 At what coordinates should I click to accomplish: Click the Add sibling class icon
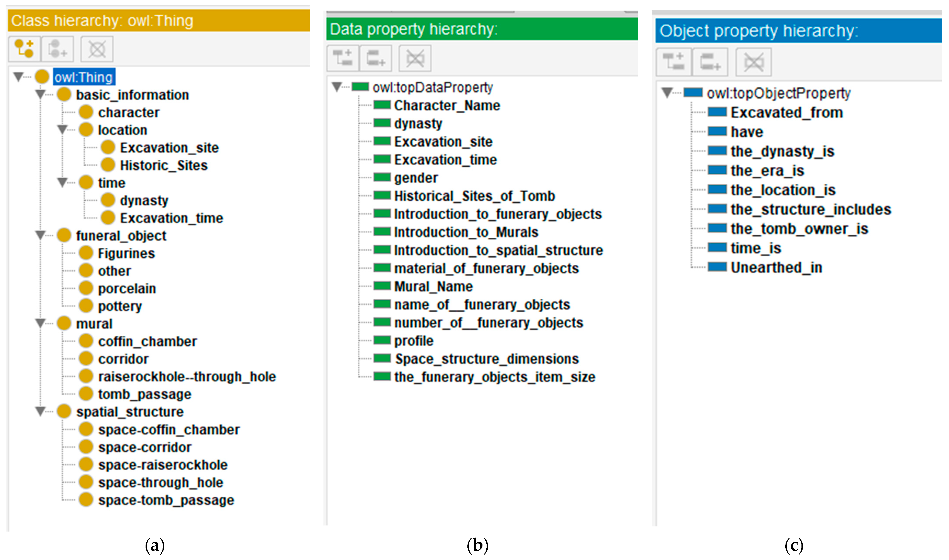[x=58, y=49]
